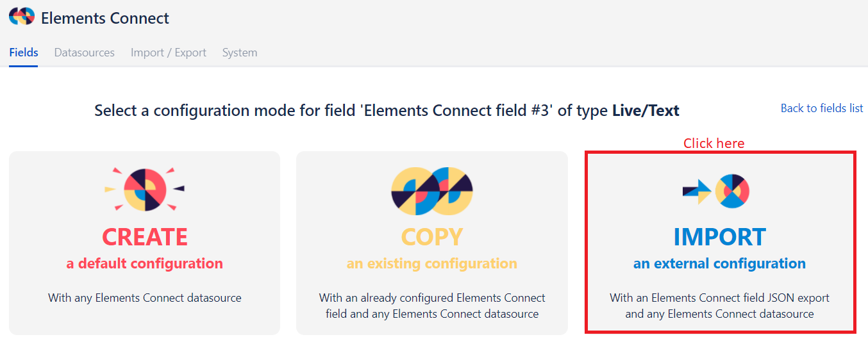Go to the Import / Export tab
The image size is (868, 344).
click(169, 53)
